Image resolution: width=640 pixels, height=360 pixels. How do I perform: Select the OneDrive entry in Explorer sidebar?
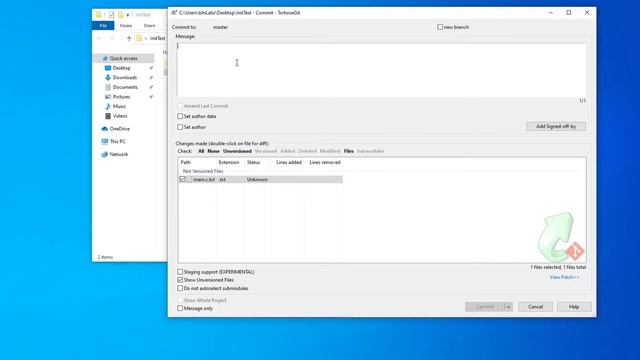click(120, 129)
